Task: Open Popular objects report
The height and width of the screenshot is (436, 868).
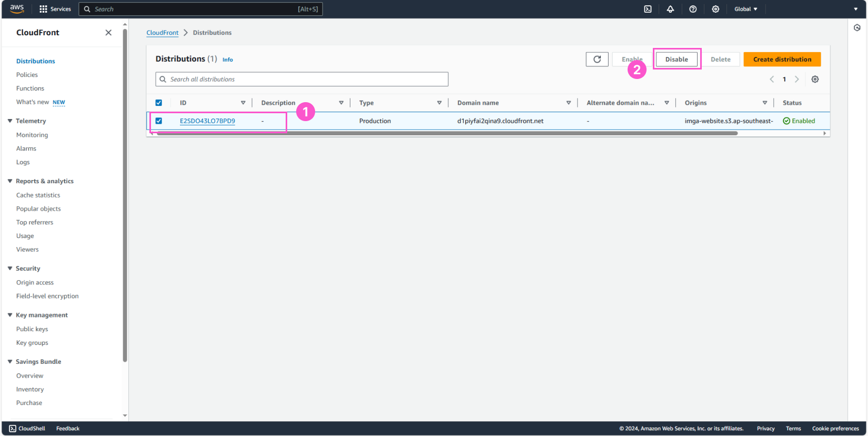Action: click(x=38, y=209)
